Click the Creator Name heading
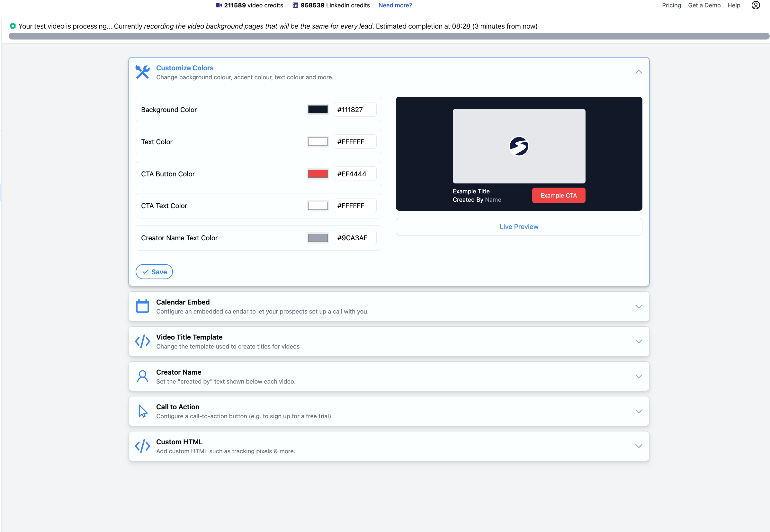770x532 pixels. 179,372
